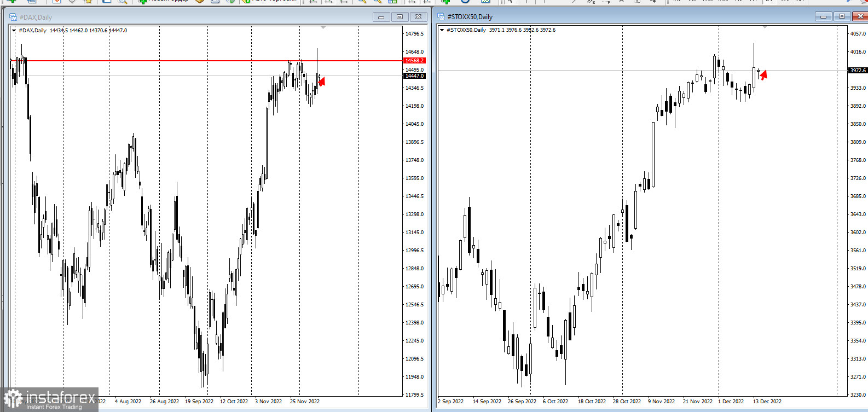Minimize the #STOXX50,Daily chart window
868x412 pixels.
tap(823, 16)
